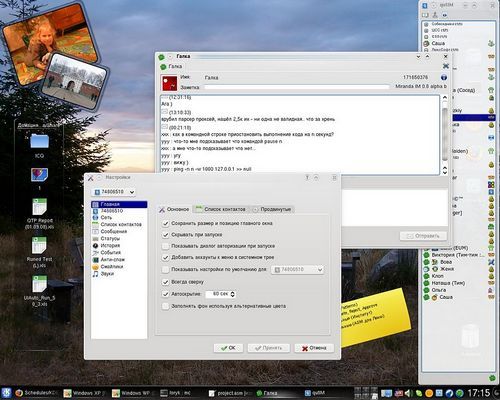Switch to the Основное tab

(174, 209)
